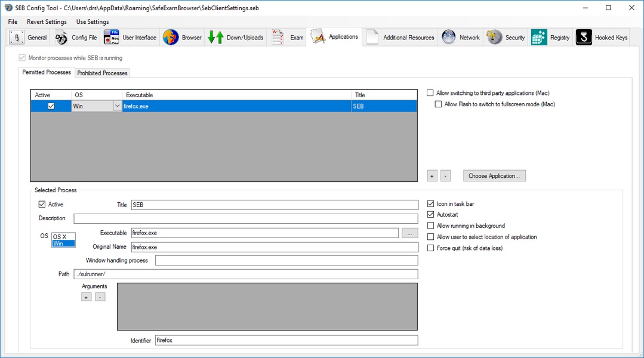Enable Force quit (risk of data loss)

tap(431, 248)
